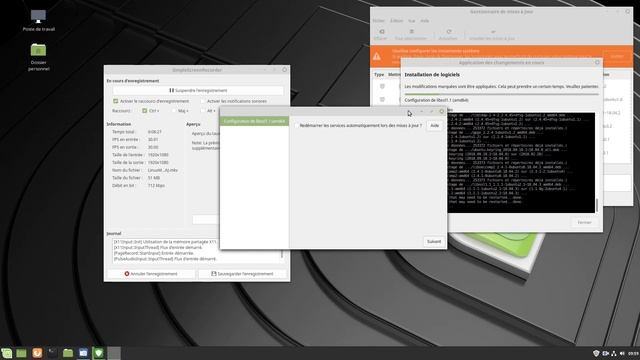
Task: Click Sauvegarder l'enregistrement button
Action: 242,273
